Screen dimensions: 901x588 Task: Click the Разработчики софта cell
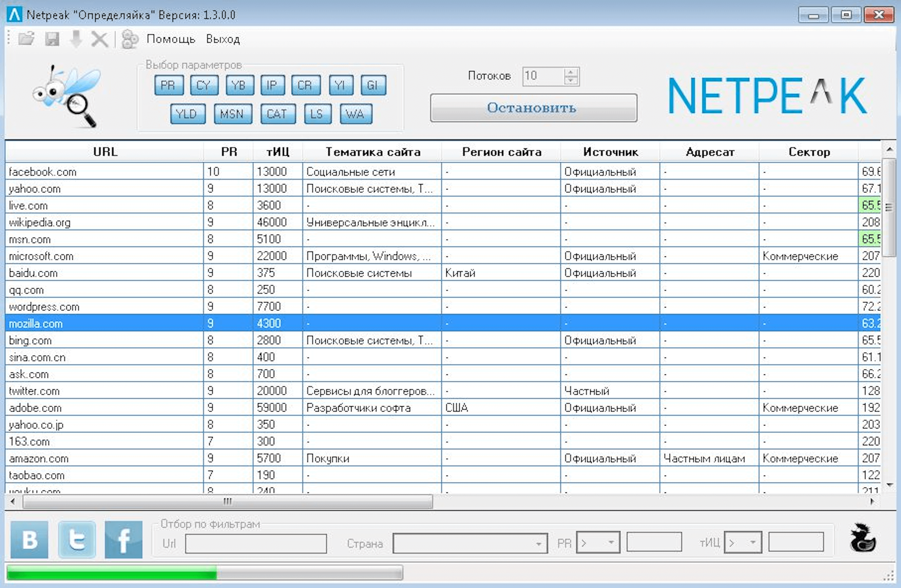point(372,408)
